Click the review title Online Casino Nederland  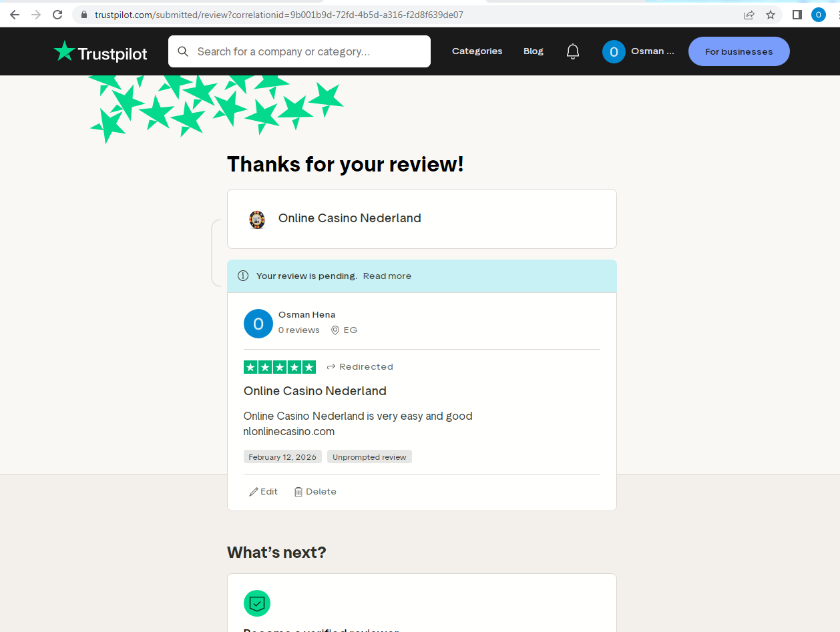[x=315, y=391]
